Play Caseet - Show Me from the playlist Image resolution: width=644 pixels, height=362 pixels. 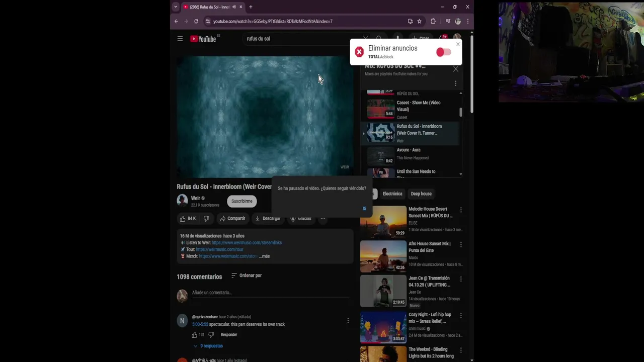pos(411,109)
